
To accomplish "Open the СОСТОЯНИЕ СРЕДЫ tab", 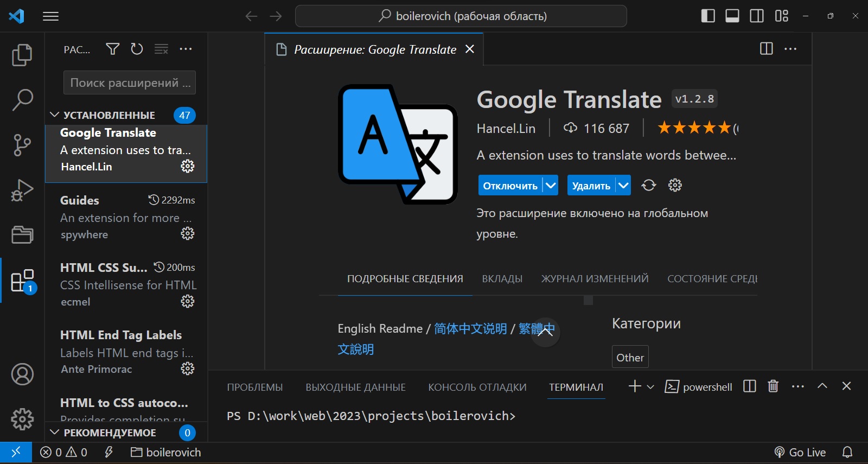I will 712,278.
